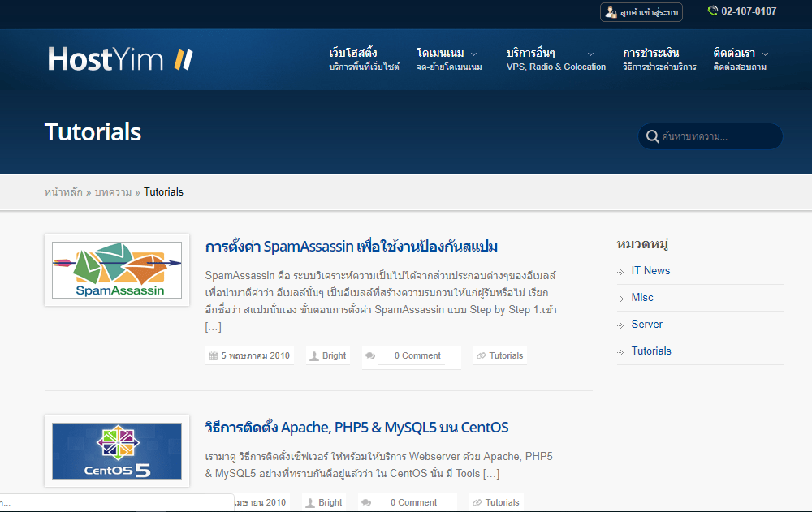Click the 5 พฤษภาคม 2010 date text

(x=255, y=355)
